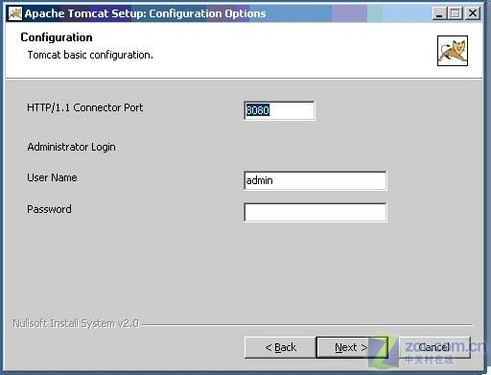Click into the User Name field
The height and width of the screenshot is (375, 491).
(315, 181)
